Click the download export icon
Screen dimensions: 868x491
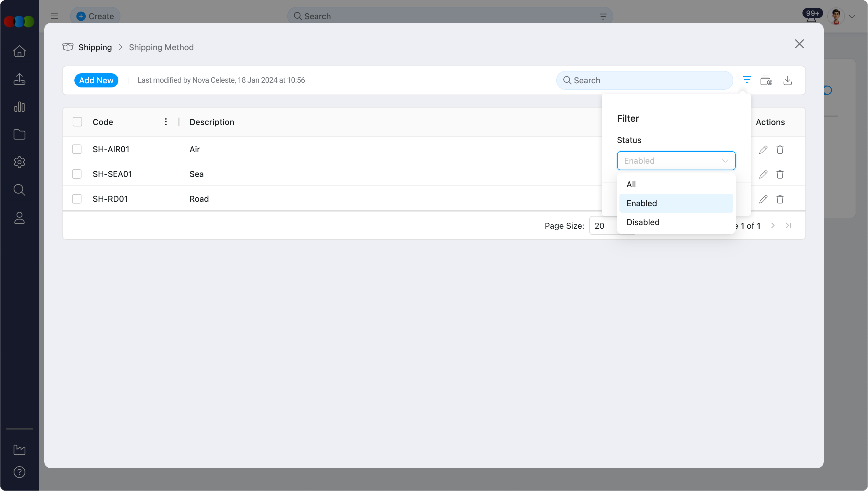[x=787, y=80]
